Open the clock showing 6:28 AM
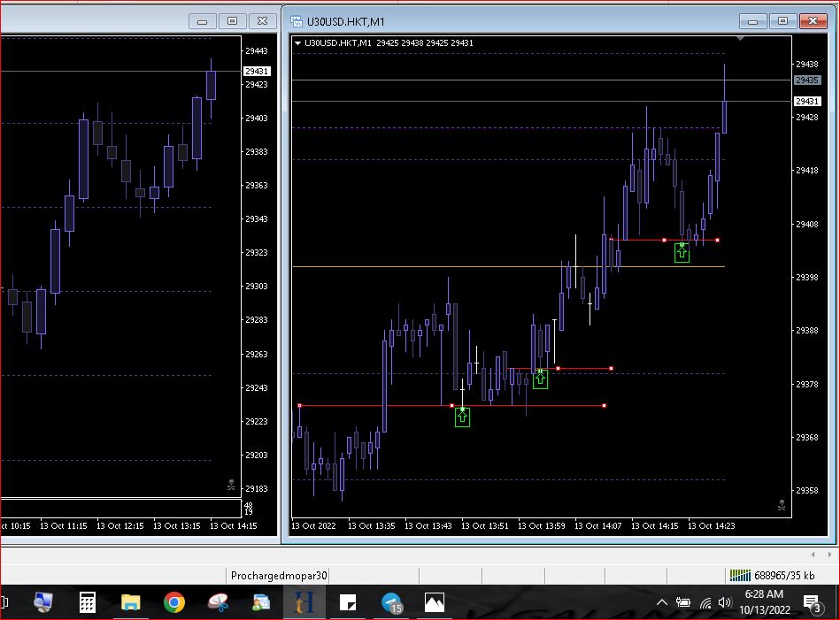 click(765, 601)
